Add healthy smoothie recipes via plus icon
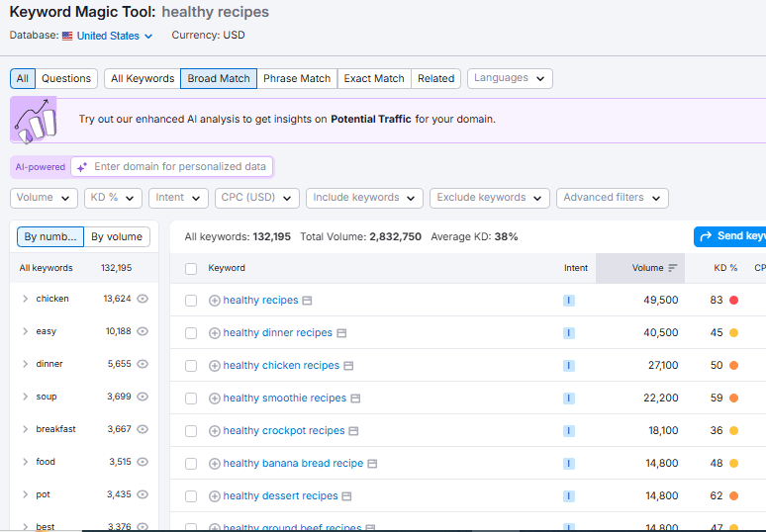The width and height of the screenshot is (766, 532). pos(214,399)
